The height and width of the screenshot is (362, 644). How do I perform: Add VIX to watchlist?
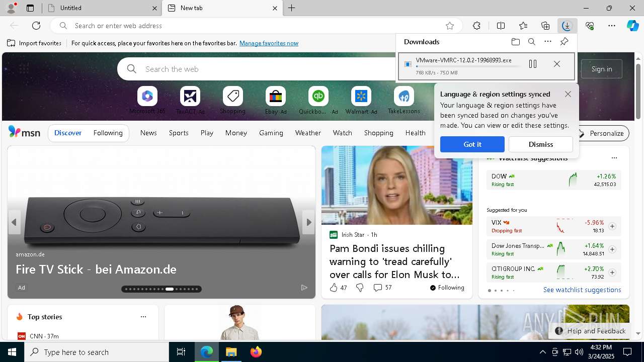tap(612, 226)
